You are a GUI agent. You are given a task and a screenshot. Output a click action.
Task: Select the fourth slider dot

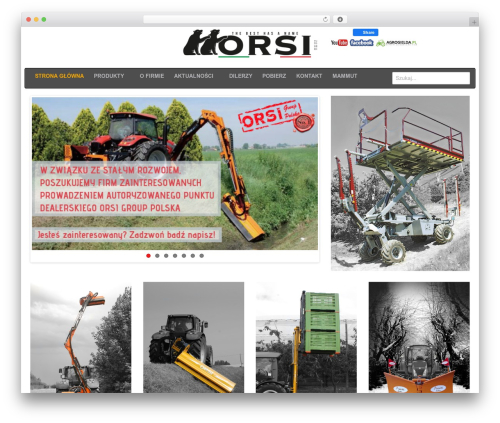point(175,256)
